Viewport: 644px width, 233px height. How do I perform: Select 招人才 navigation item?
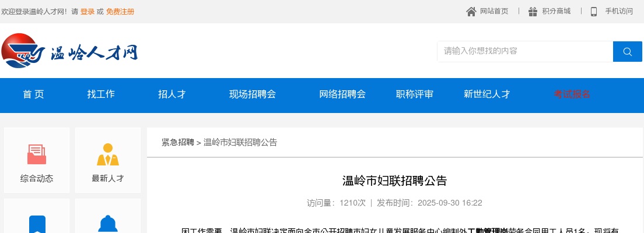coord(172,94)
